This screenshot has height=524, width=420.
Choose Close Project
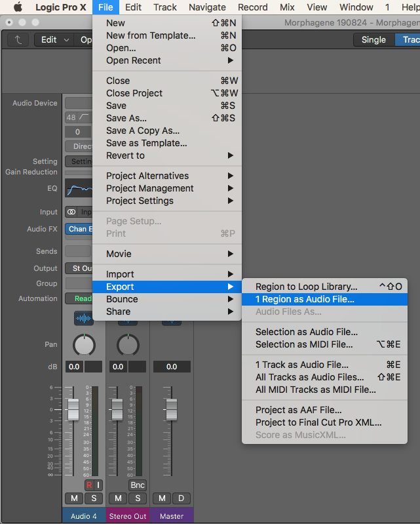point(167,93)
